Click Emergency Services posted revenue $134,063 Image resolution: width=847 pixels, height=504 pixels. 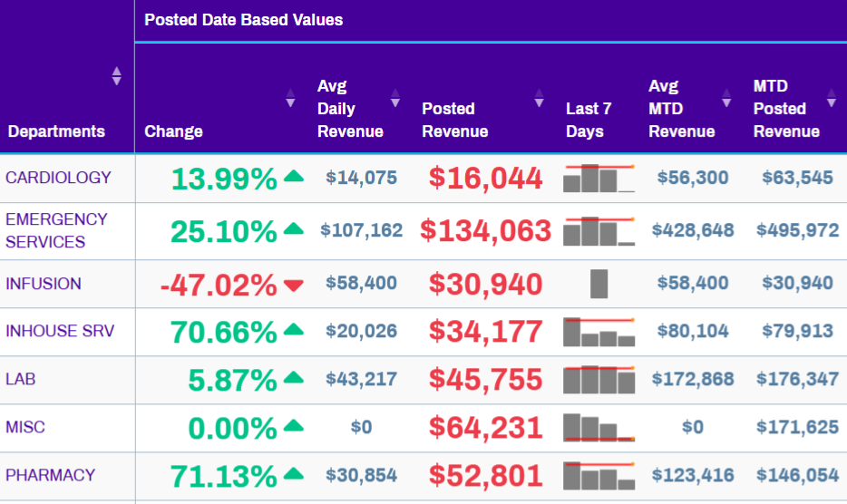click(485, 231)
